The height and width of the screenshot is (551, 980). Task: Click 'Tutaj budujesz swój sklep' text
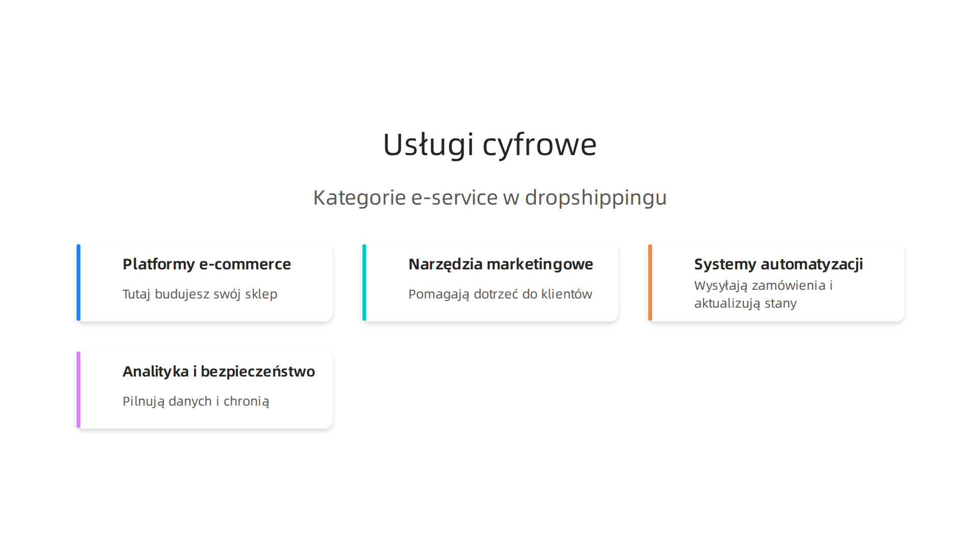click(200, 294)
